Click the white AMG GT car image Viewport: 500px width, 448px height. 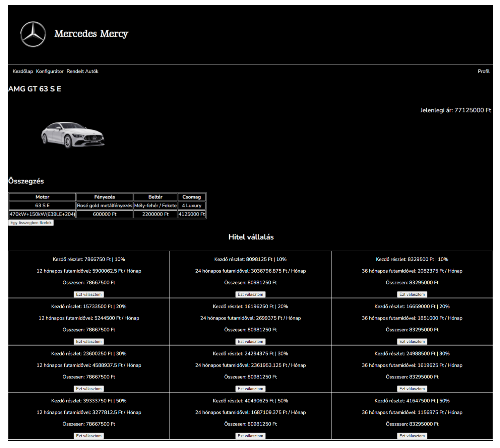coord(73,135)
